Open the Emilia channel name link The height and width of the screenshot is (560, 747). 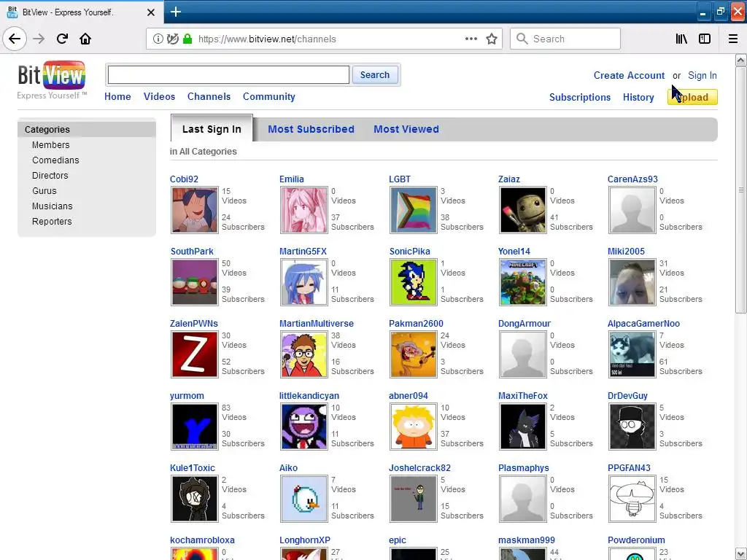coord(292,179)
